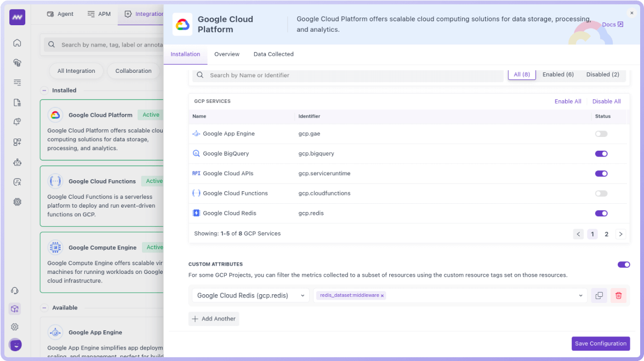Go to page 2 of services
Image resolution: width=644 pixels, height=361 pixels.
606,234
